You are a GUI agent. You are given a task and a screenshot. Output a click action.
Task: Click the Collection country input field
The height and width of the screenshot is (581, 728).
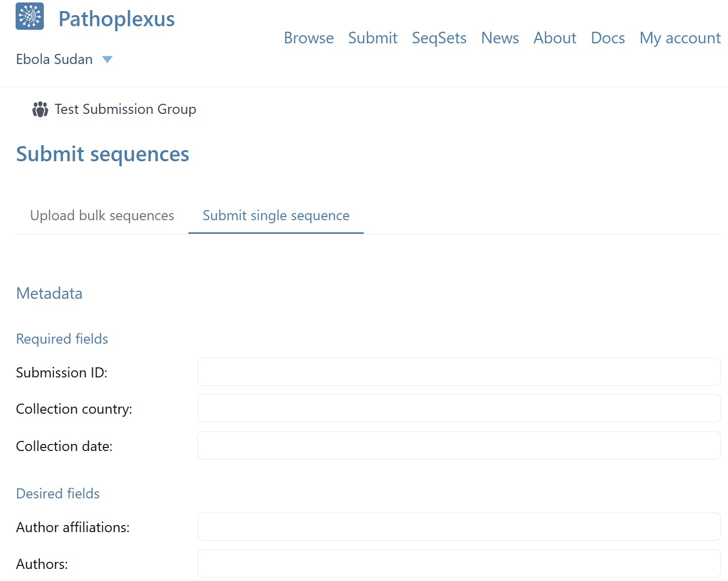pos(458,408)
